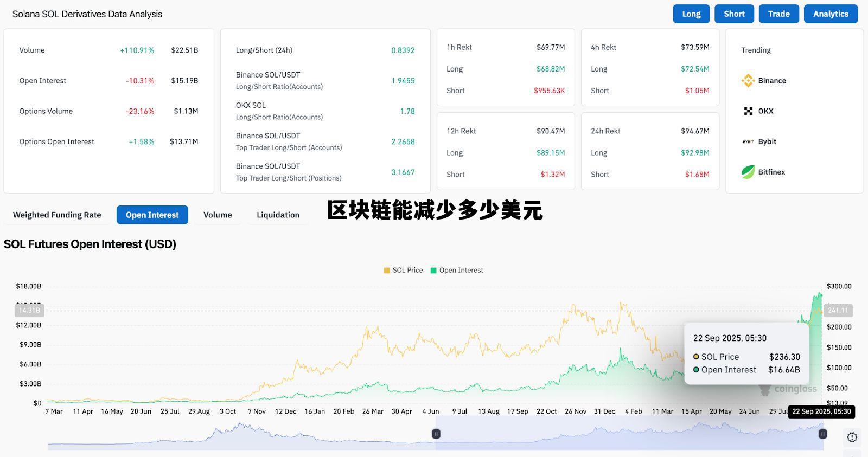The width and height of the screenshot is (868, 457).
Task: Switch to the Volume tab
Action: (218, 215)
